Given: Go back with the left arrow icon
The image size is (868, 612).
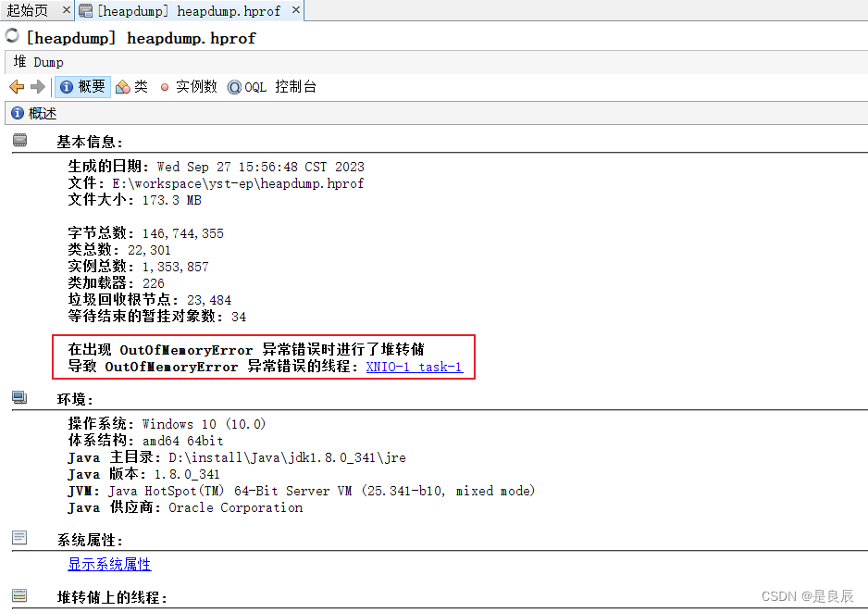Looking at the screenshot, I should click(x=18, y=87).
